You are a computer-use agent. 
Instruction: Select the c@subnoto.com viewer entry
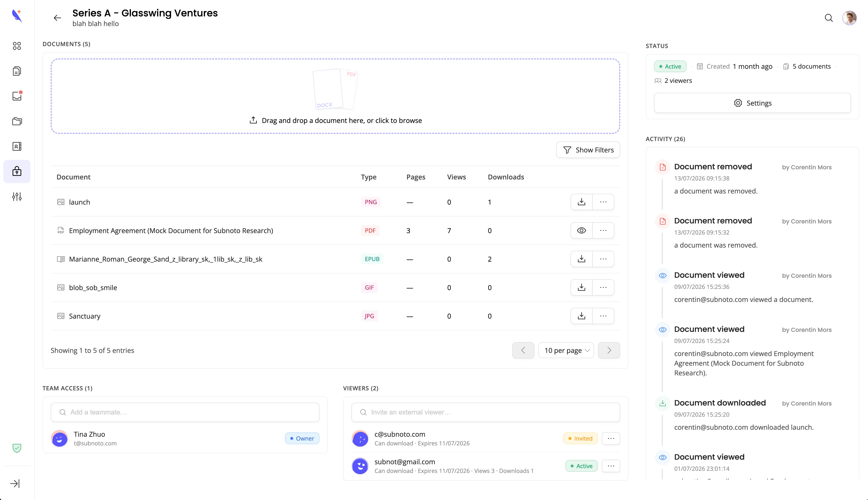point(485,439)
